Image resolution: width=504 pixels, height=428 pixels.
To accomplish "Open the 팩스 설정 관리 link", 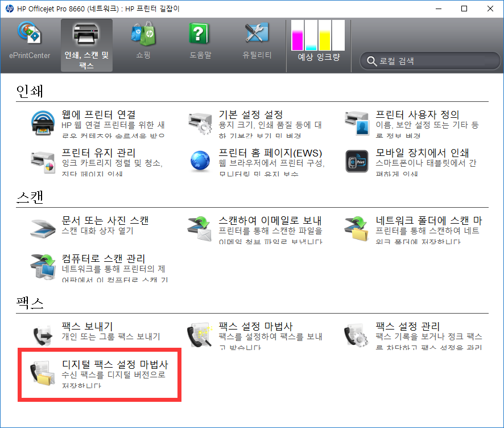I will (x=407, y=326).
